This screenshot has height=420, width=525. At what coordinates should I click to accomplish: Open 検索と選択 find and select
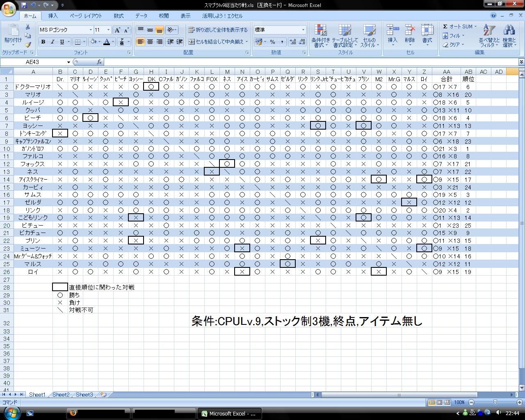tap(509, 36)
